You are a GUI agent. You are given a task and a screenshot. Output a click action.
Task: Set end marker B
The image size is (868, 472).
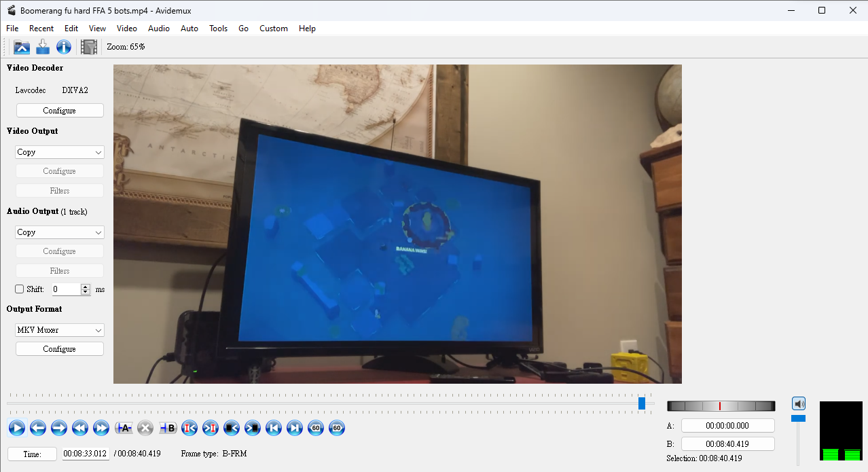click(x=168, y=428)
